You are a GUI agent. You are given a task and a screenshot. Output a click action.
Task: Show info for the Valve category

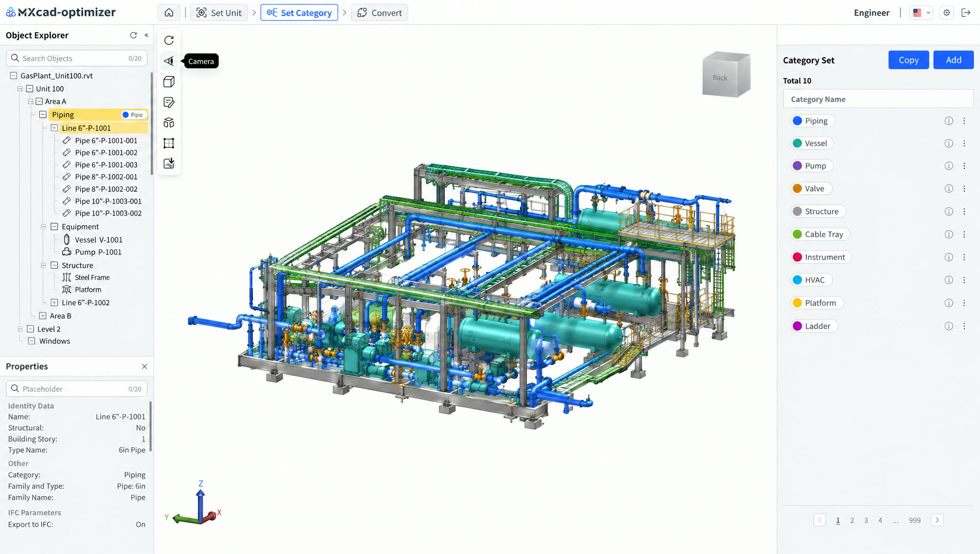[x=949, y=189]
